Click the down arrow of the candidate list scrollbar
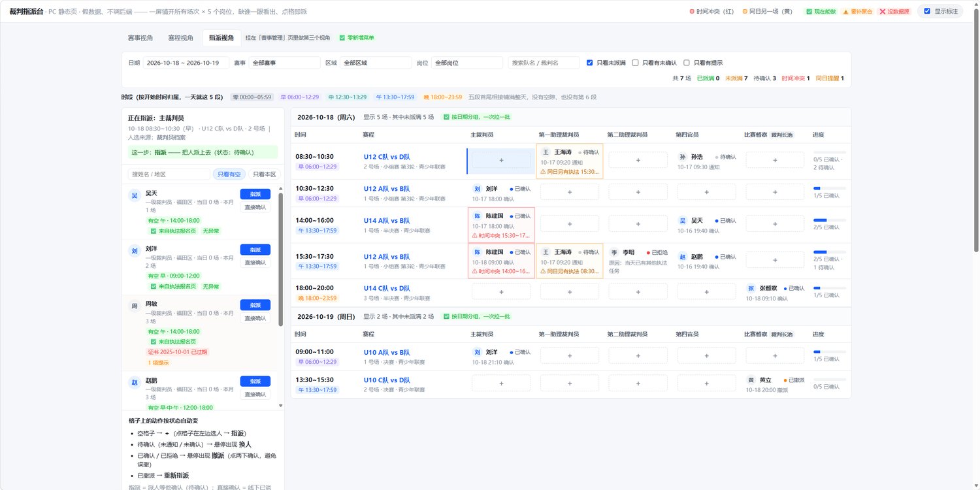 [x=281, y=406]
